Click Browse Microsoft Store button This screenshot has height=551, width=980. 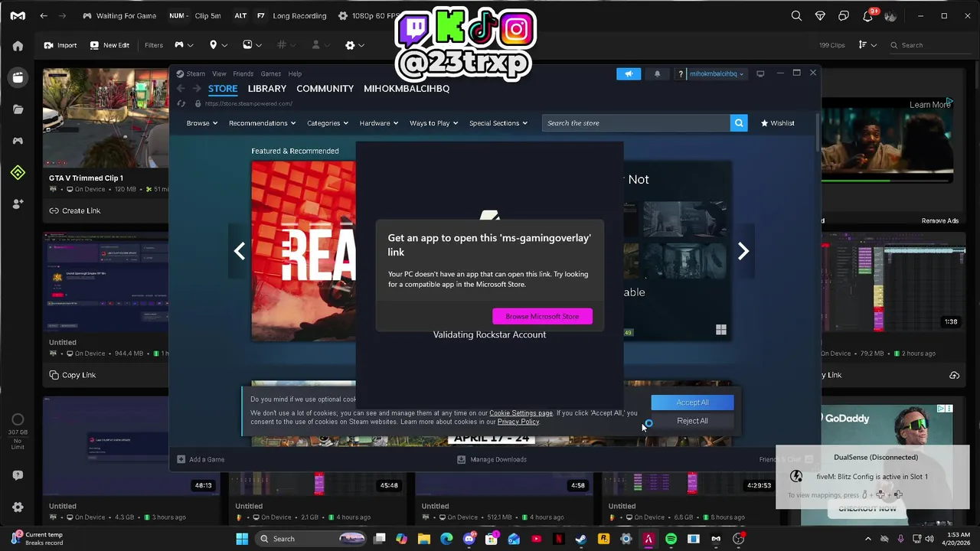pos(542,316)
